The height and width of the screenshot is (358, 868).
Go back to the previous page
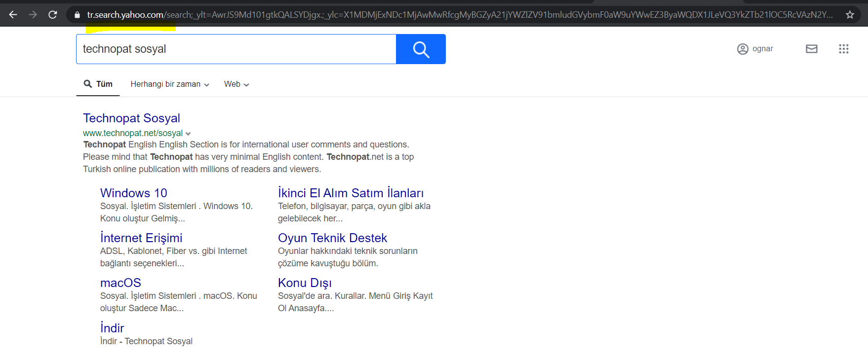click(13, 15)
